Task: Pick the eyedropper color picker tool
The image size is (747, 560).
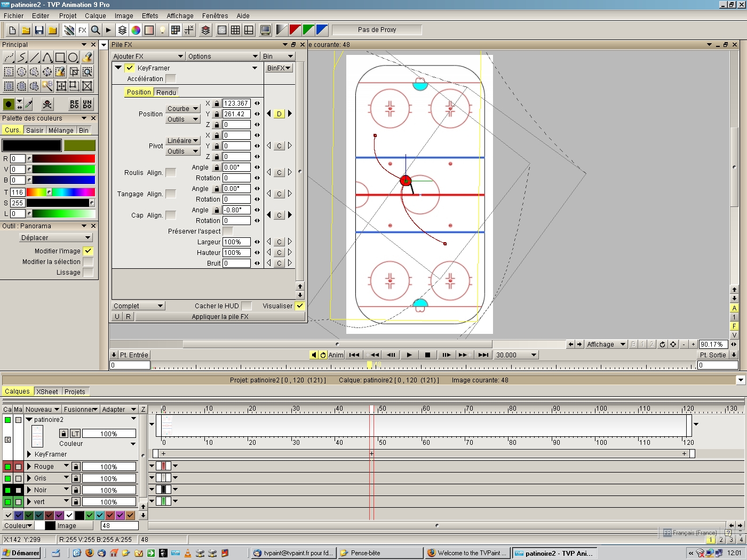Action: 29,105
